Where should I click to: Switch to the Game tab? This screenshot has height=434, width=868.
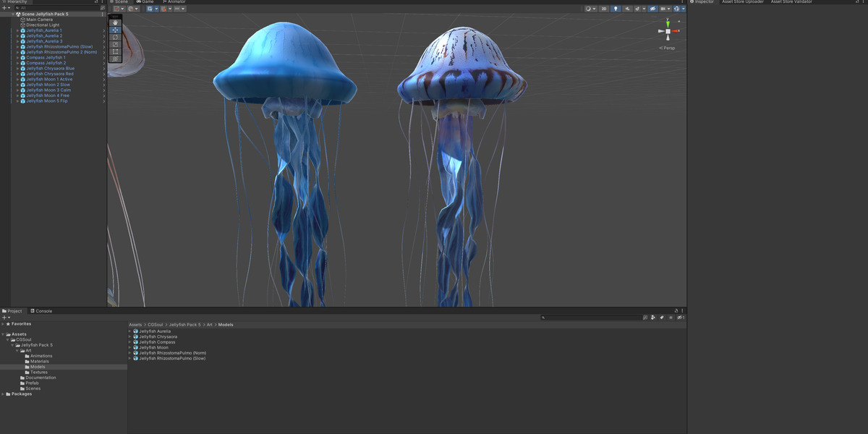[145, 2]
